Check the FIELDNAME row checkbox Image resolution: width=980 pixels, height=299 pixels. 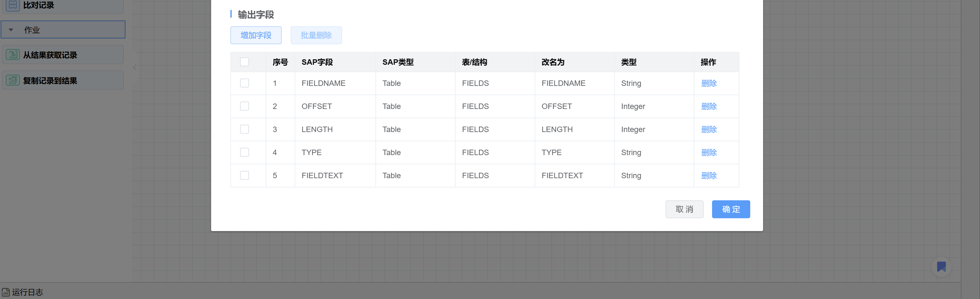pyautogui.click(x=244, y=83)
